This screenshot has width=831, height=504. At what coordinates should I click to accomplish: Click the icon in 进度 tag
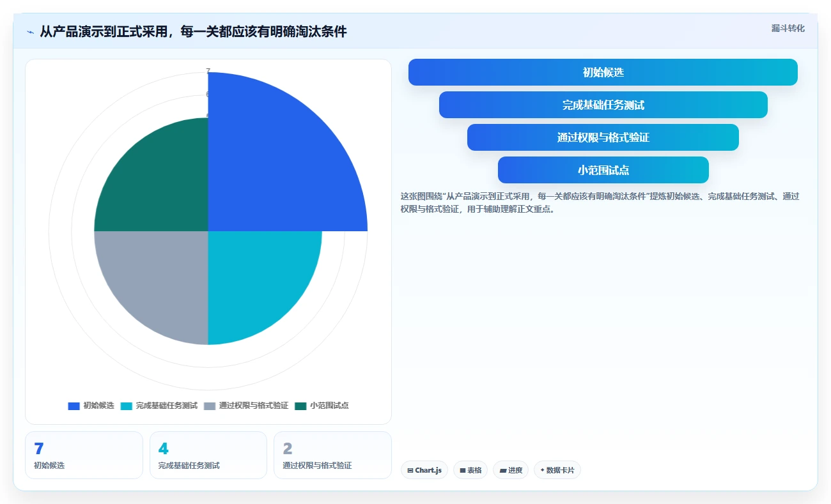(x=503, y=470)
